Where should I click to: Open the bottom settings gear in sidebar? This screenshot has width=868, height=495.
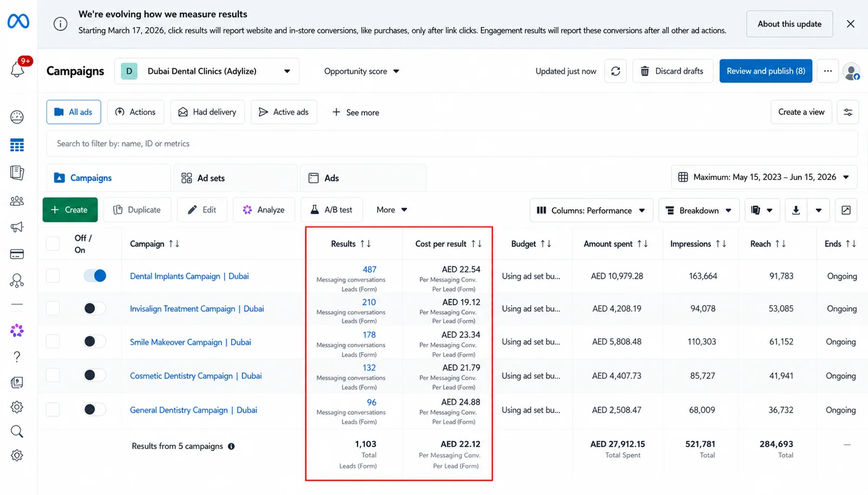(x=17, y=455)
